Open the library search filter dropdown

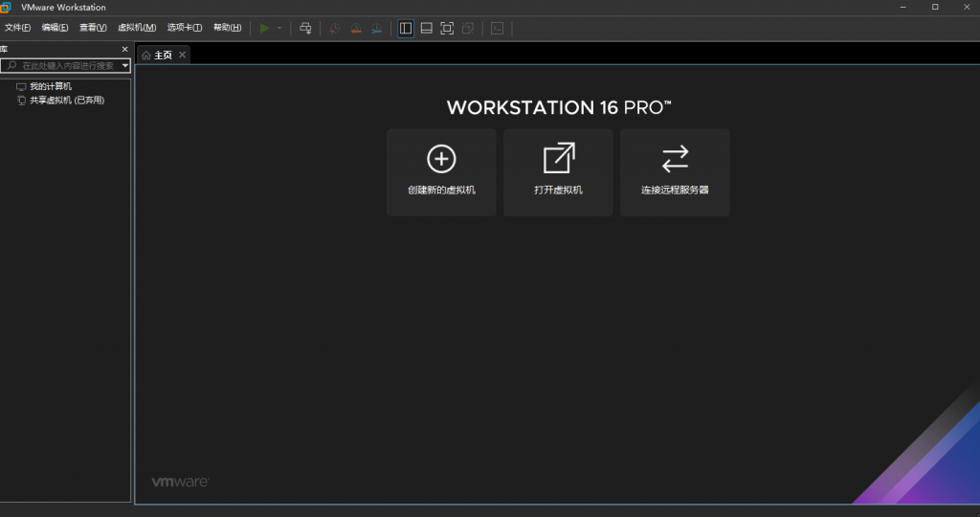tap(125, 66)
